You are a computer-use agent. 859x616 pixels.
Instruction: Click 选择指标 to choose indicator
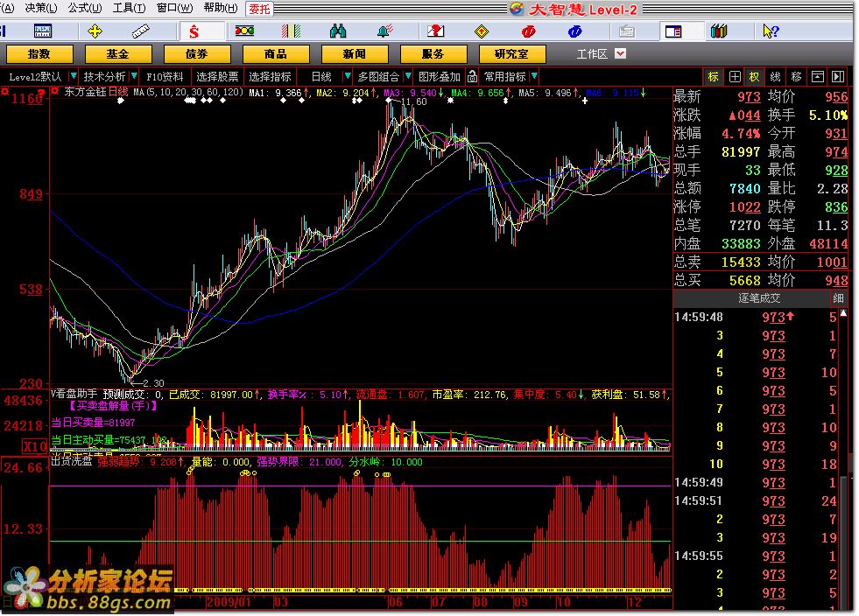pos(270,77)
